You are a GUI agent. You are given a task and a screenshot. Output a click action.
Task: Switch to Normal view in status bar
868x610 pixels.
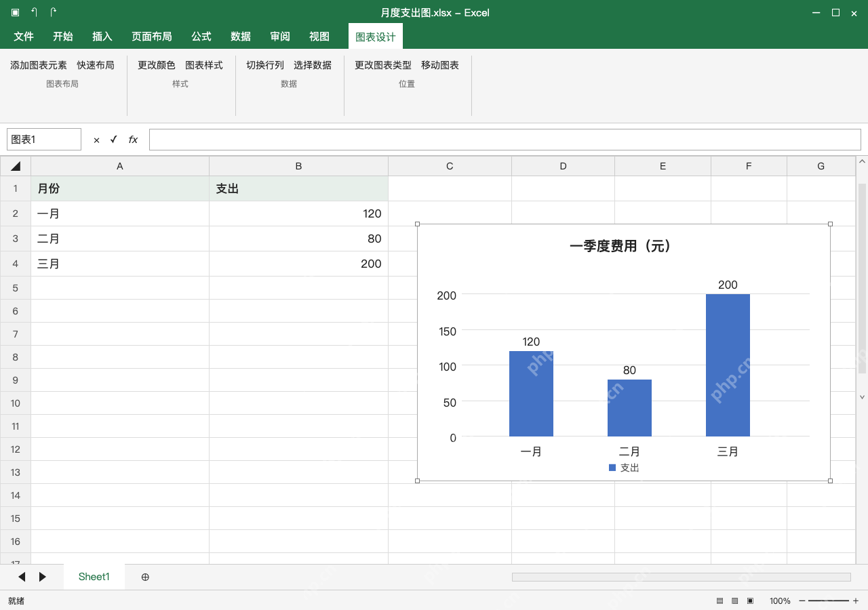point(719,601)
